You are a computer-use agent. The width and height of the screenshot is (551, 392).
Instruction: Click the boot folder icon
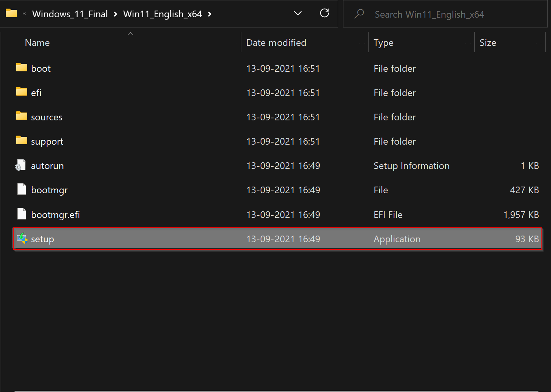tap(22, 68)
